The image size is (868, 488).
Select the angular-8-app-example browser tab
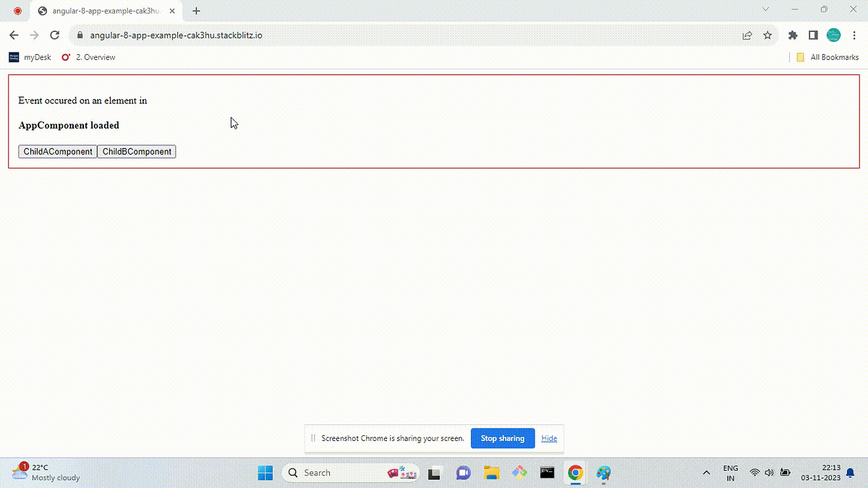[101, 11]
